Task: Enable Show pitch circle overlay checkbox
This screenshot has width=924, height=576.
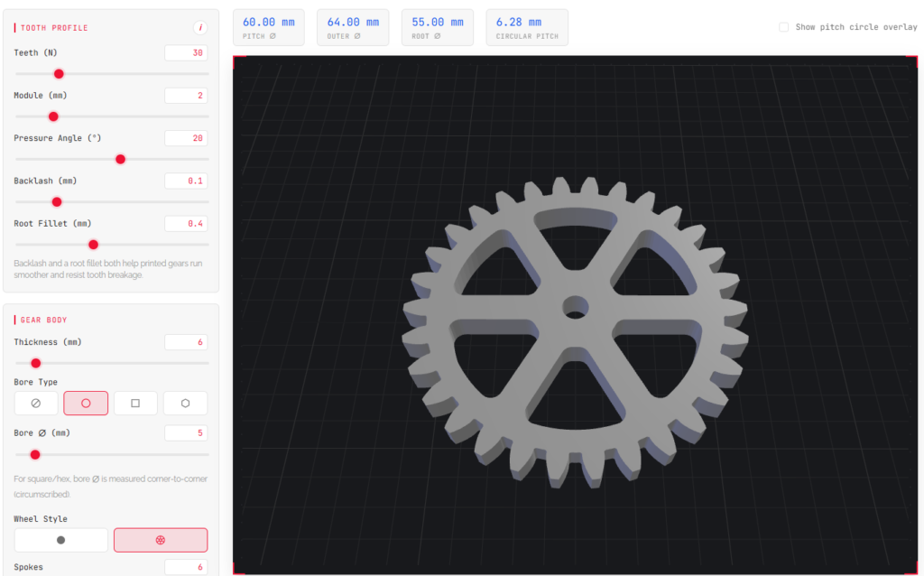Action: [784, 27]
